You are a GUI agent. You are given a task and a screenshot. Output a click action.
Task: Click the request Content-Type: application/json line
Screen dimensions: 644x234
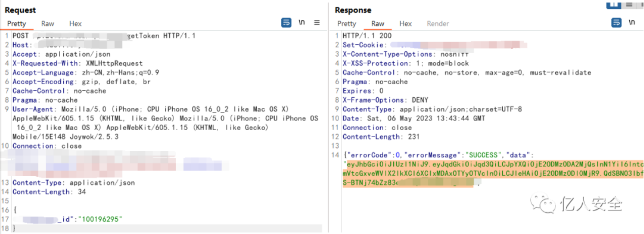pos(74,183)
